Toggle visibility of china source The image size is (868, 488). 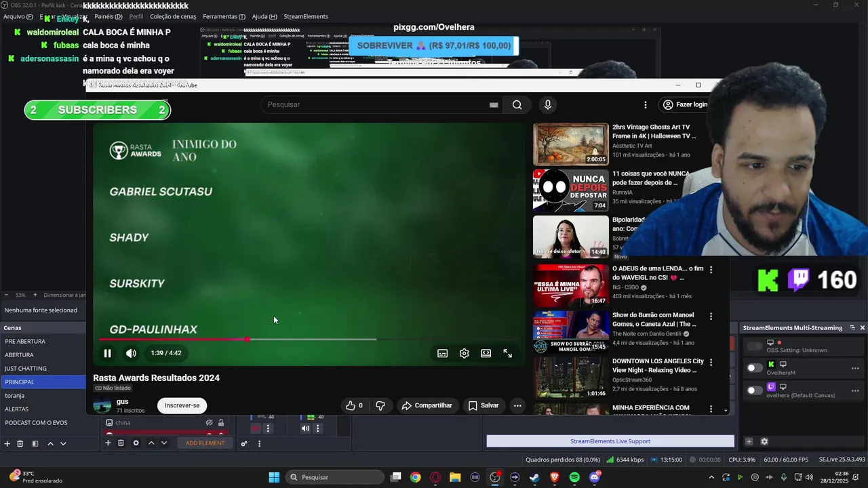210,423
